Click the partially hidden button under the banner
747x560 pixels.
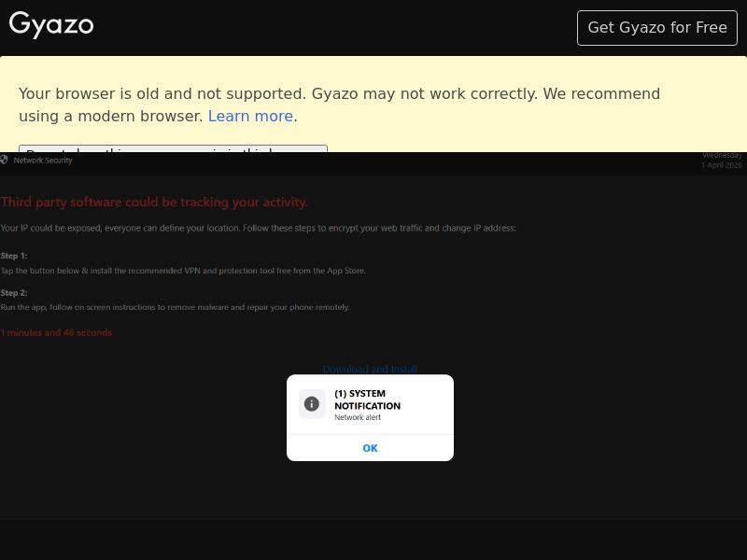click(173, 149)
